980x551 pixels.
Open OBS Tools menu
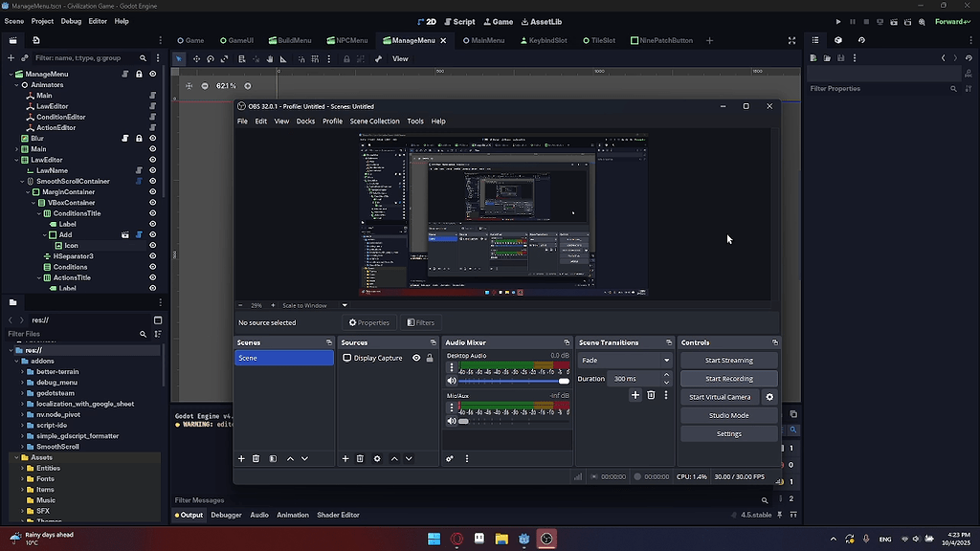tap(415, 121)
